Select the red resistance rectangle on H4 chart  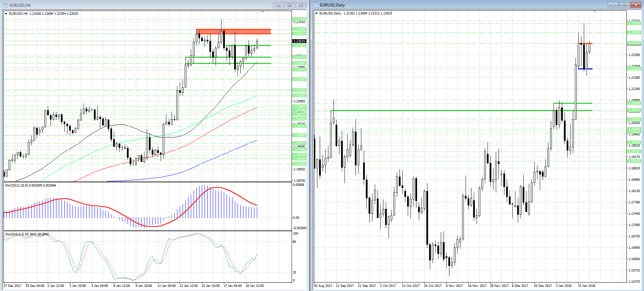(233, 32)
